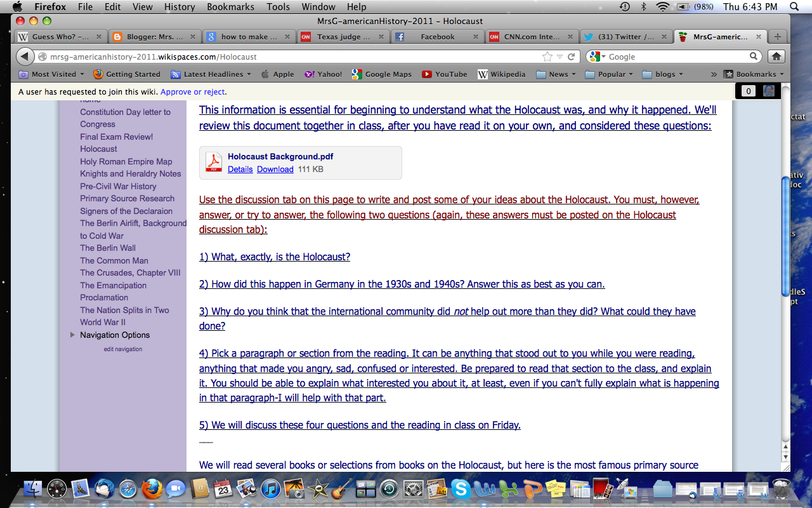Open the Holocaust Background.pdf file icon

[214, 162]
